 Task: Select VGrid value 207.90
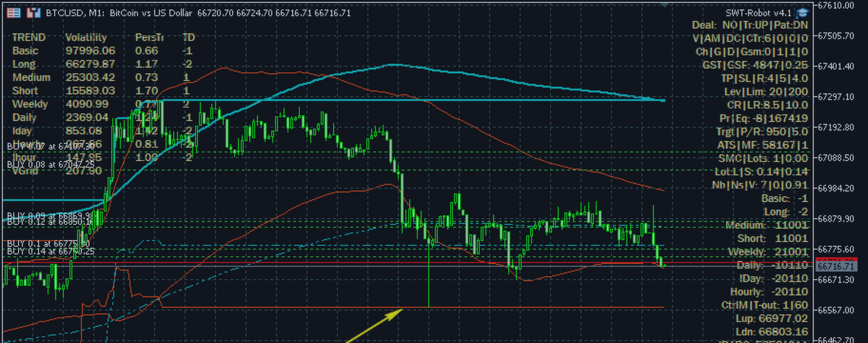click(x=84, y=171)
